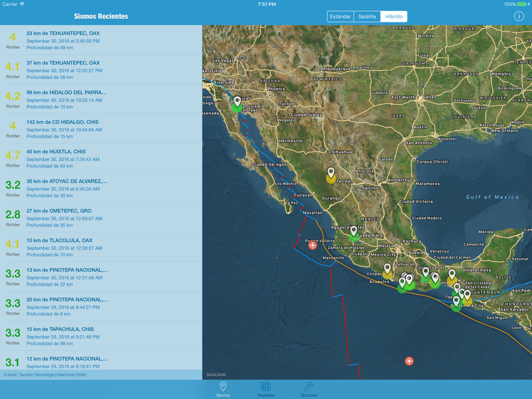
Task: Tap the 4.7 Richter magnitude value
Action: [x=13, y=156]
